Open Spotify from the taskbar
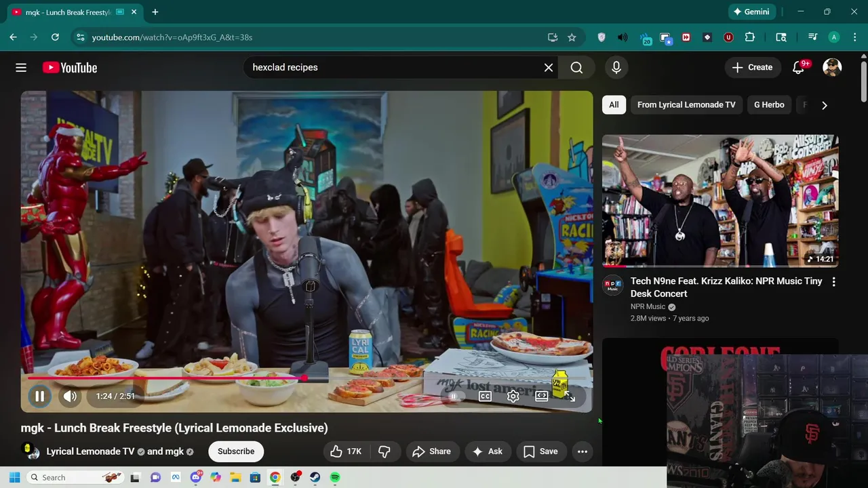Image resolution: width=868 pixels, height=488 pixels. (x=335, y=478)
